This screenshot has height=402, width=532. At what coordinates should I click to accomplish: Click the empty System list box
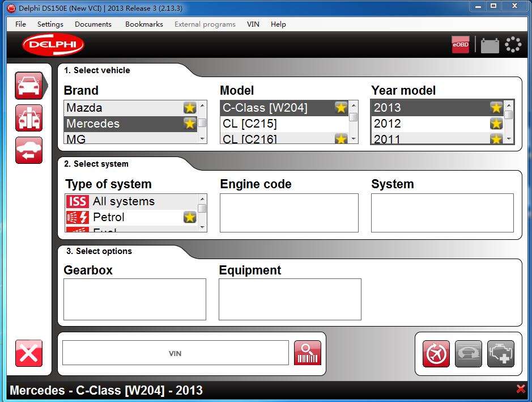(442, 213)
